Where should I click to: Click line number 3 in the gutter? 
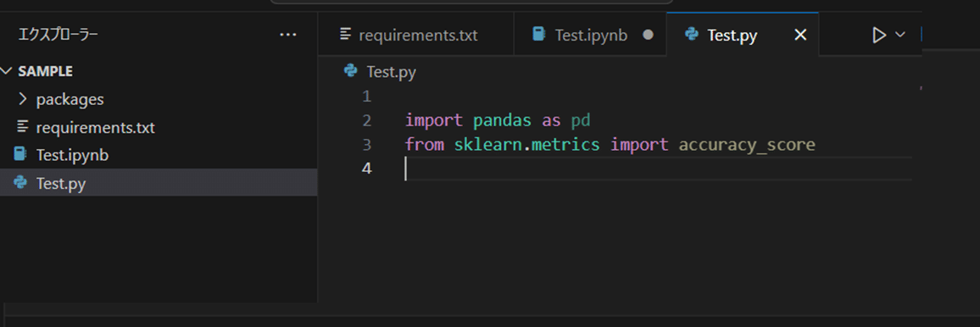(366, 145)
